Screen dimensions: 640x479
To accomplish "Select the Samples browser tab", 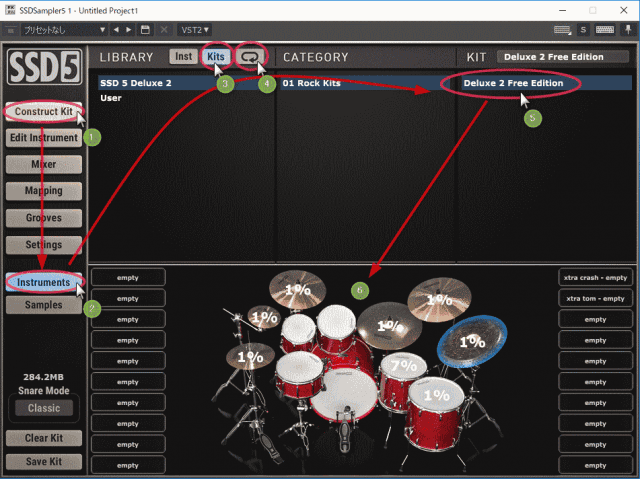I will [x=44, y=305].
